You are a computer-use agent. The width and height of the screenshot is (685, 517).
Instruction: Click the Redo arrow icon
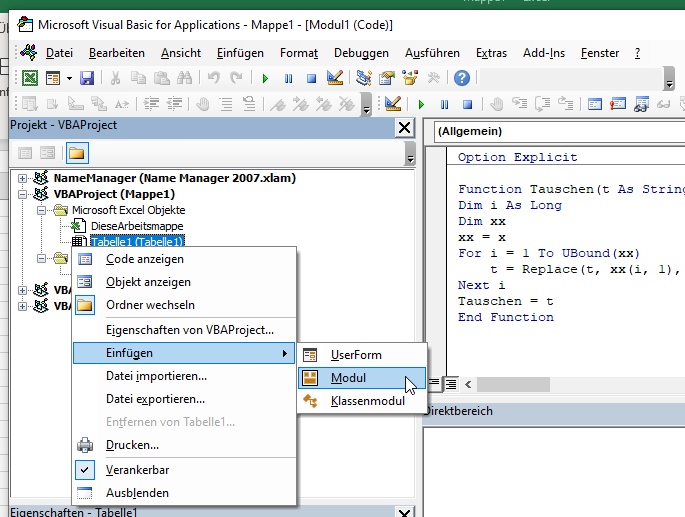coord(236,79)
